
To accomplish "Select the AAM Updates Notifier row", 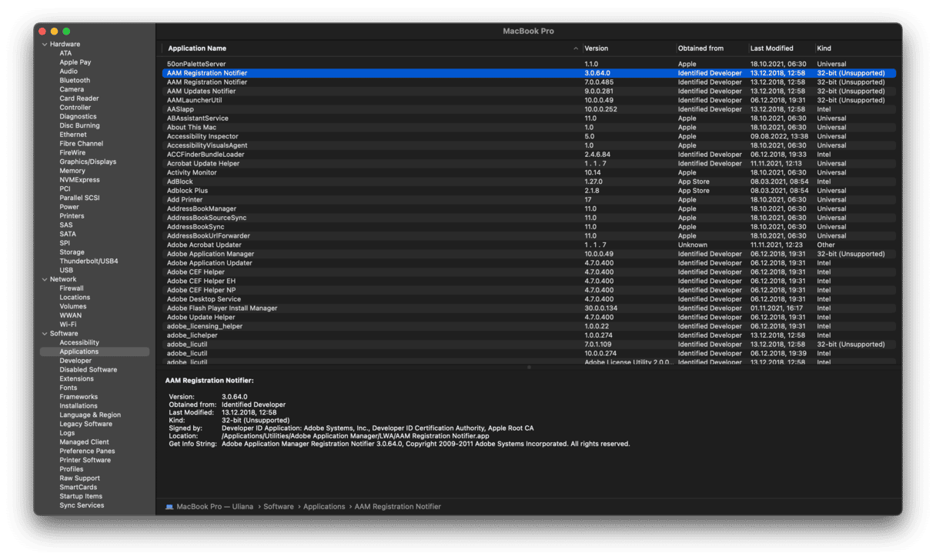I will tap(530, 92).
